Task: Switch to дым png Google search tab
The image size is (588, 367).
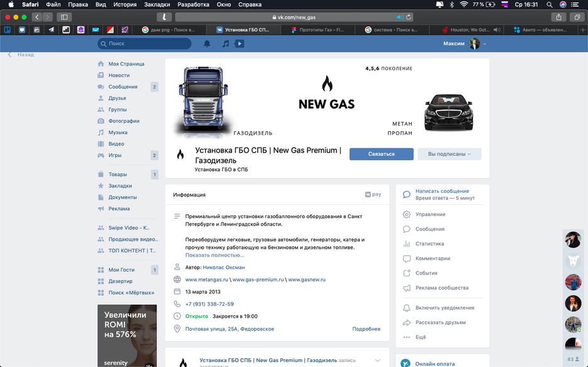Action: (x=170, y=30)
